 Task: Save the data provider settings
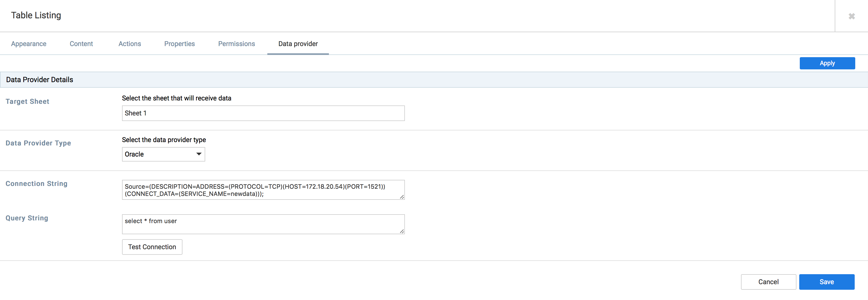[x=827, y=282]
